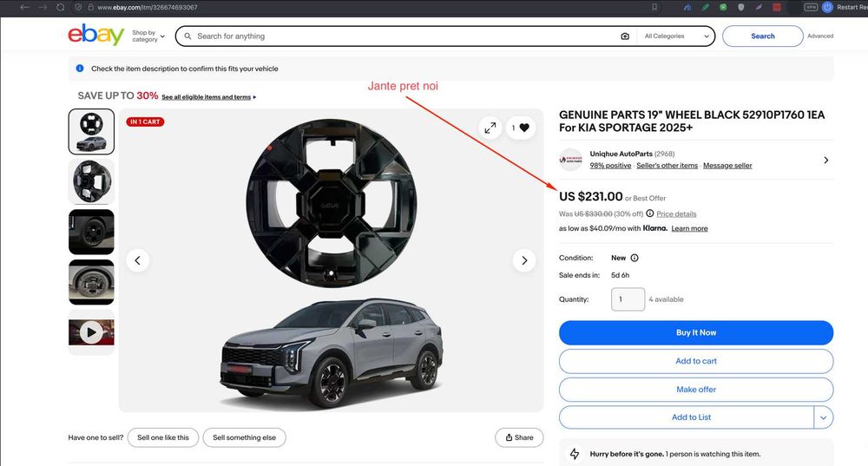Click browser forward arrow
The image size is (868, 466).
click(43, 7)
